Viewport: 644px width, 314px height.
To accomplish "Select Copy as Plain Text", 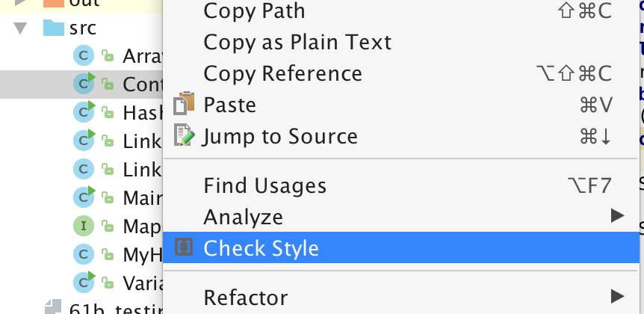I will [x=297, y=42].
